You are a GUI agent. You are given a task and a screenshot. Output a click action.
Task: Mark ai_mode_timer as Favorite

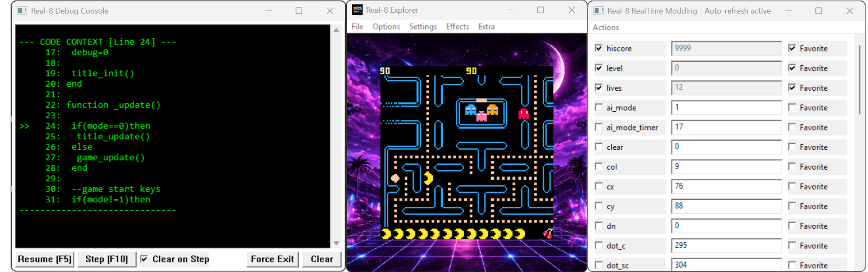[x=792, y=127]
